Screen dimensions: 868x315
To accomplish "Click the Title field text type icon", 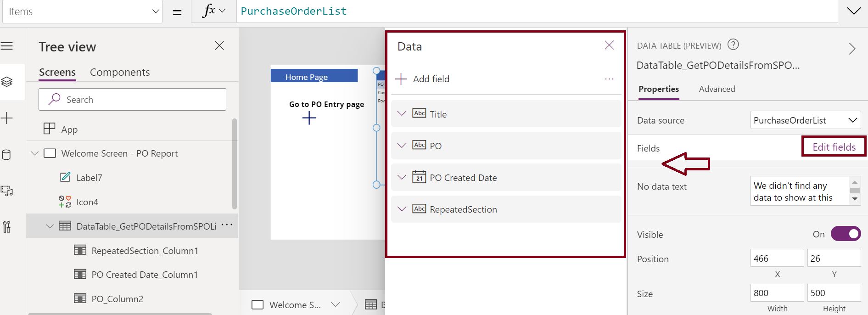I will tap(419, 113).
